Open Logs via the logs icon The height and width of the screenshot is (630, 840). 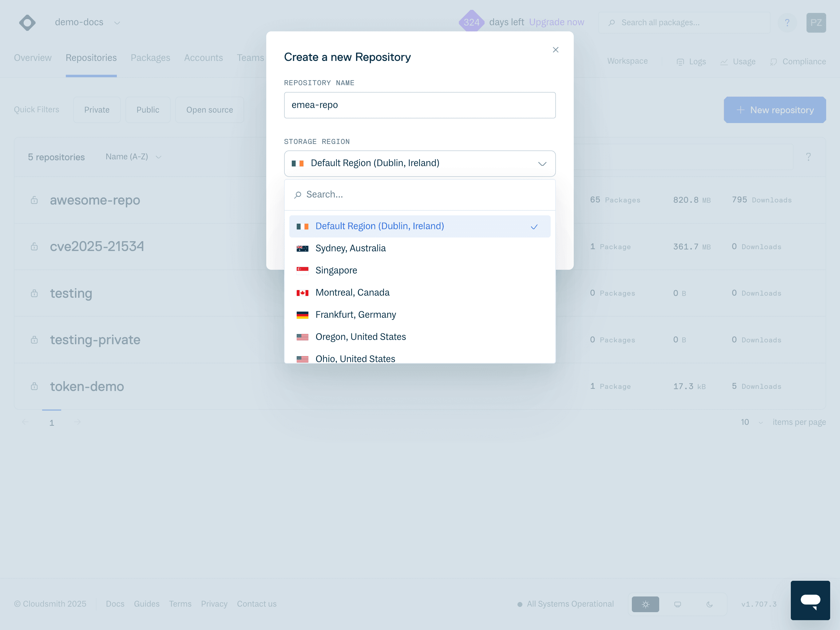[x=691, y=61]
